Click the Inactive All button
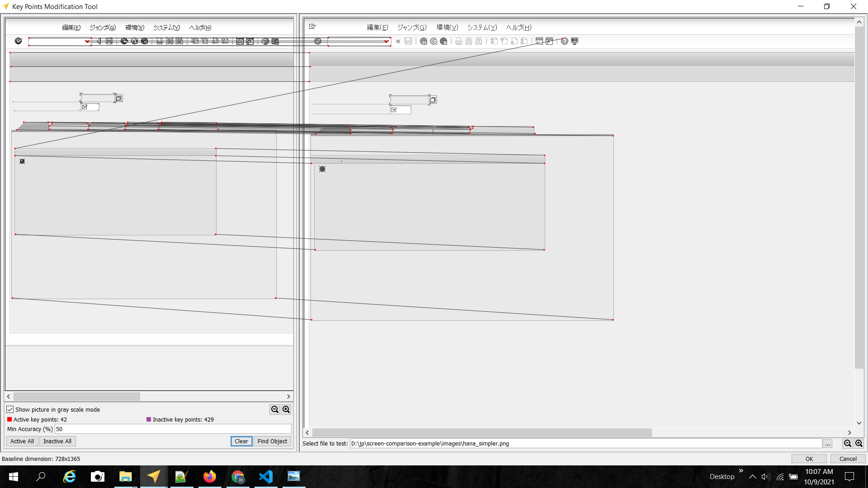 click(57, 441)
